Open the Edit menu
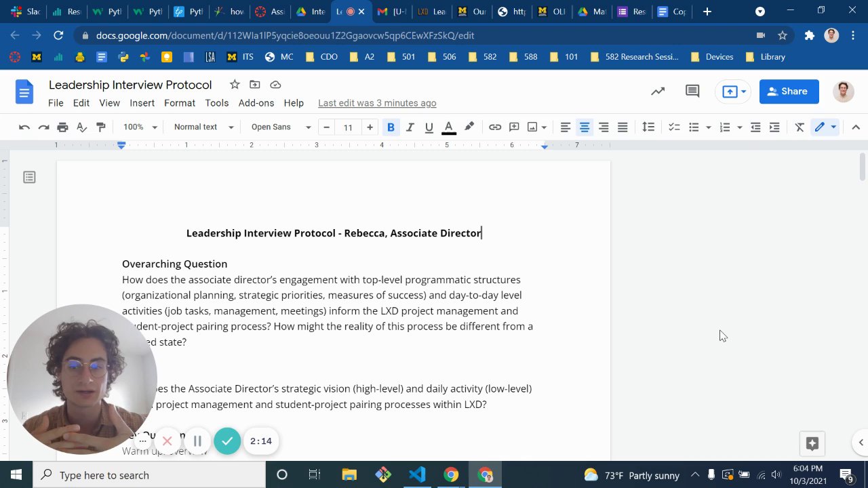This screenshot has height=488, width=868. point(81,103)
